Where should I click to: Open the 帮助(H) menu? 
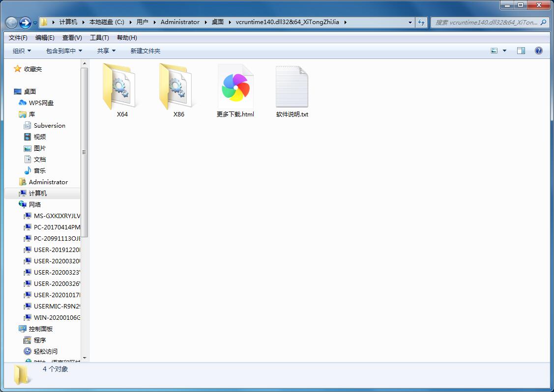(127, 37)
